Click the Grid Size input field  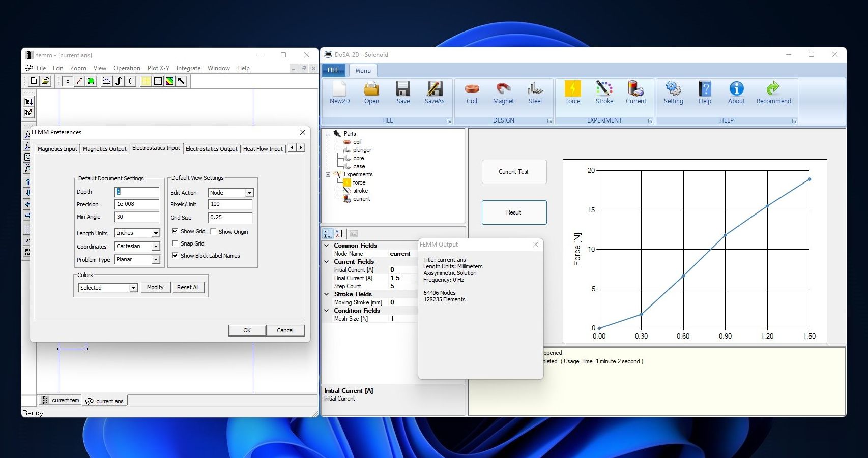[x=230, y=217]
